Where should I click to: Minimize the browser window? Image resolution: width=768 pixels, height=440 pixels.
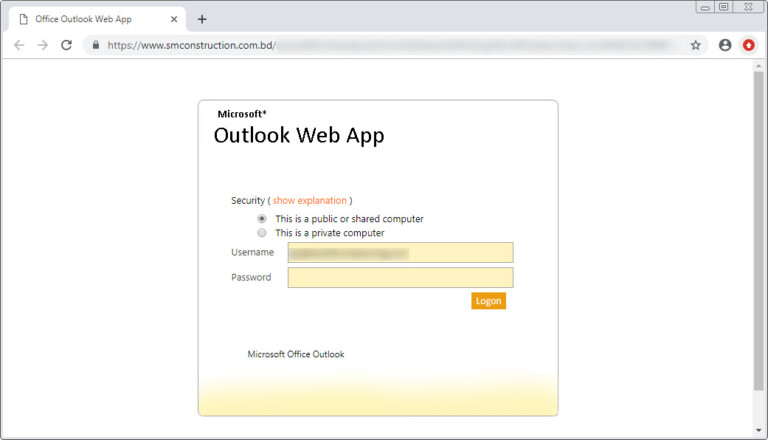pos(705,7)
